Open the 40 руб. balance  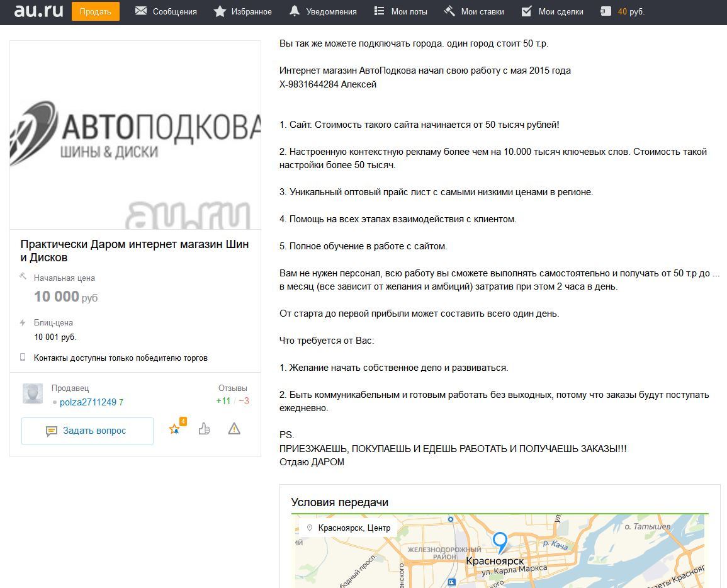[631, 11]
